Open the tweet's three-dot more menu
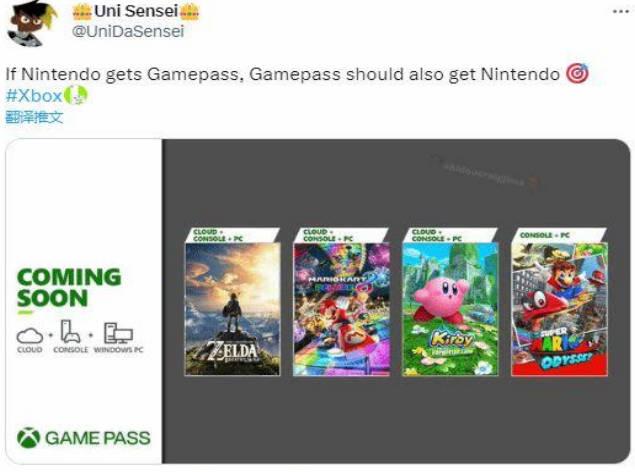Viewport: 635px width, 472px height. (620, 12)
